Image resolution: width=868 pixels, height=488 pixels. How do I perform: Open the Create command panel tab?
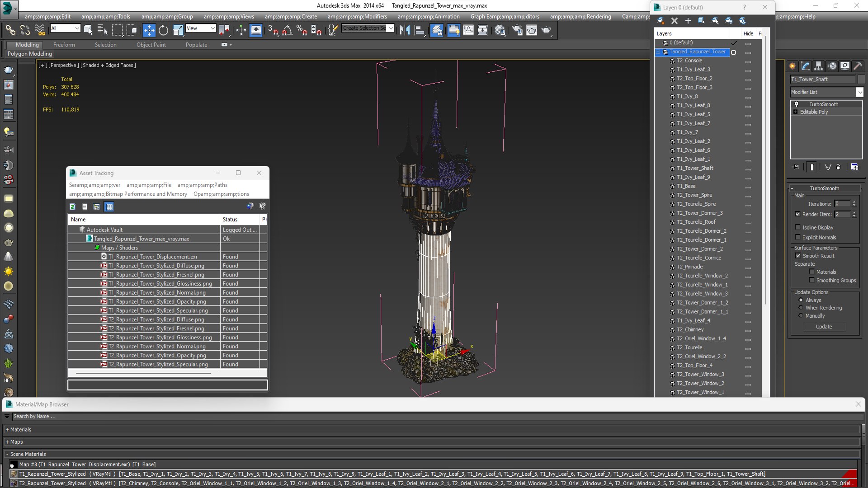(x=793, y=66)
